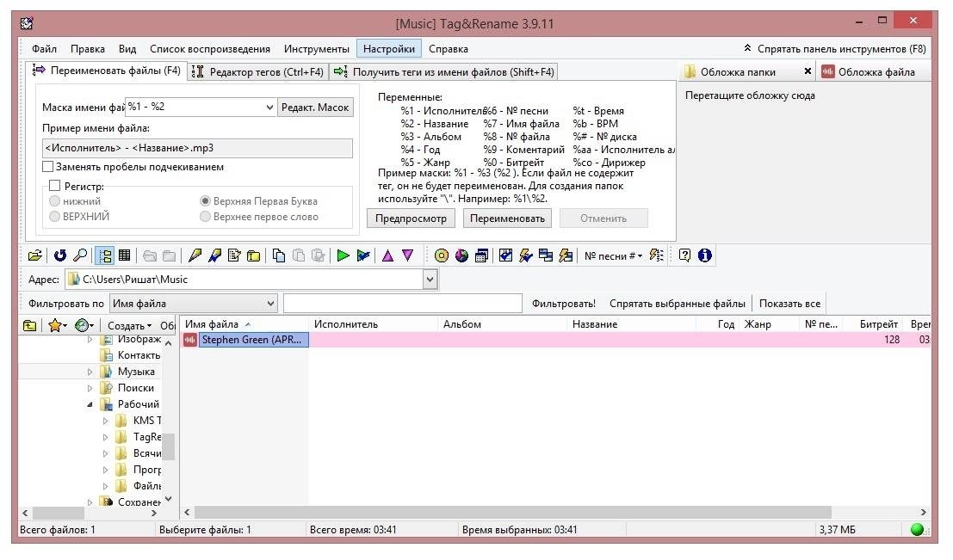The width and height of the screenshot is (953, 560).
Task: Open the '№ песни #' dropdown
Action: click(x=613, y=255)
